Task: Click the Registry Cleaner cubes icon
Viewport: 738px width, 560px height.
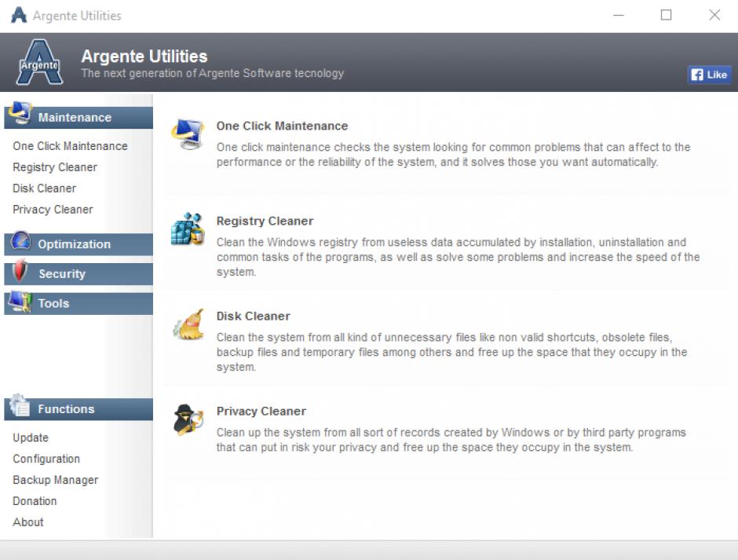Action: click(188, 229)
